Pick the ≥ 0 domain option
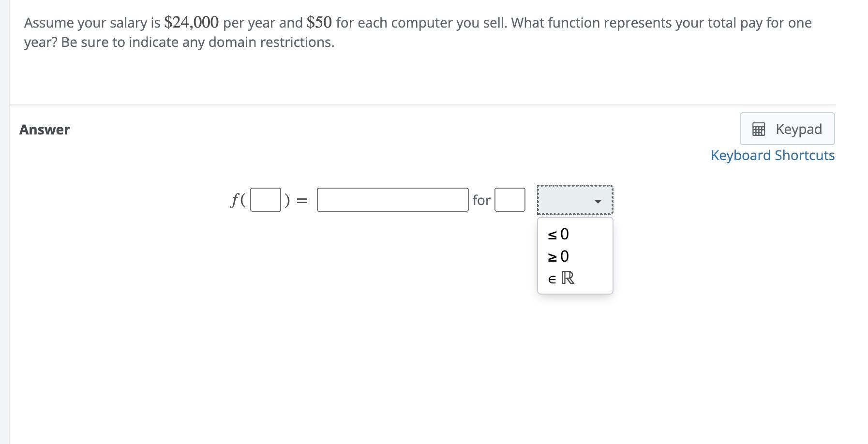Image resolution: width=868 pixels, height=444 pixels. 558,256
